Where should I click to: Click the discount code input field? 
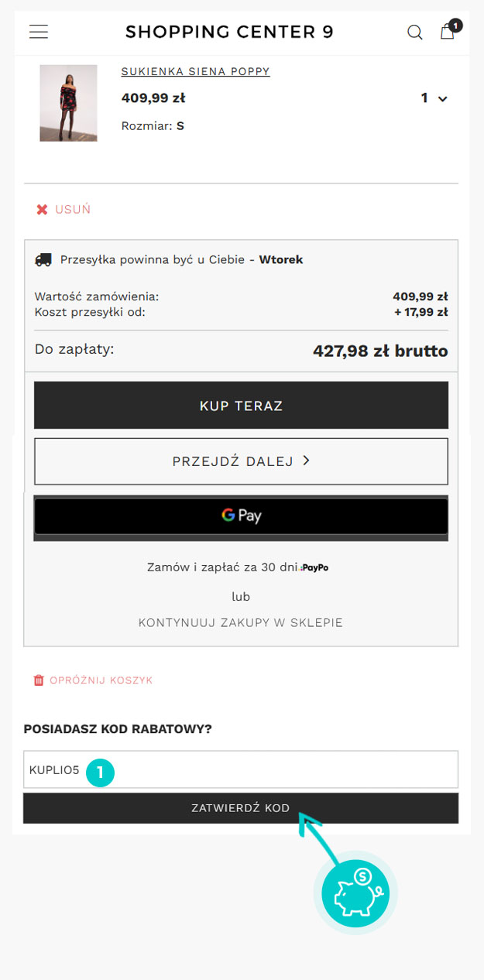tap(241, 769)
